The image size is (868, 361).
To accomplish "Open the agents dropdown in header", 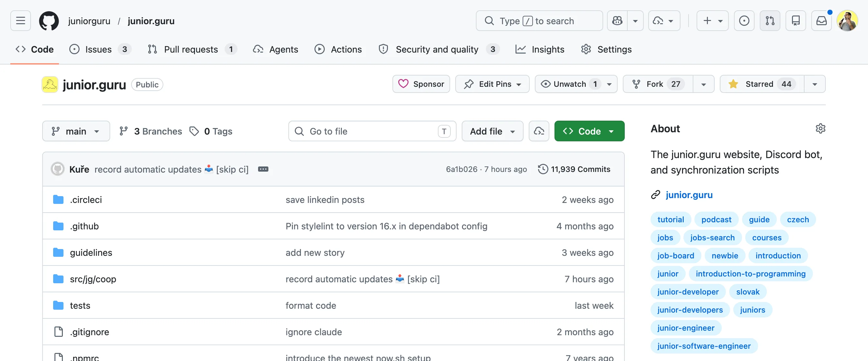I will 664,21.
